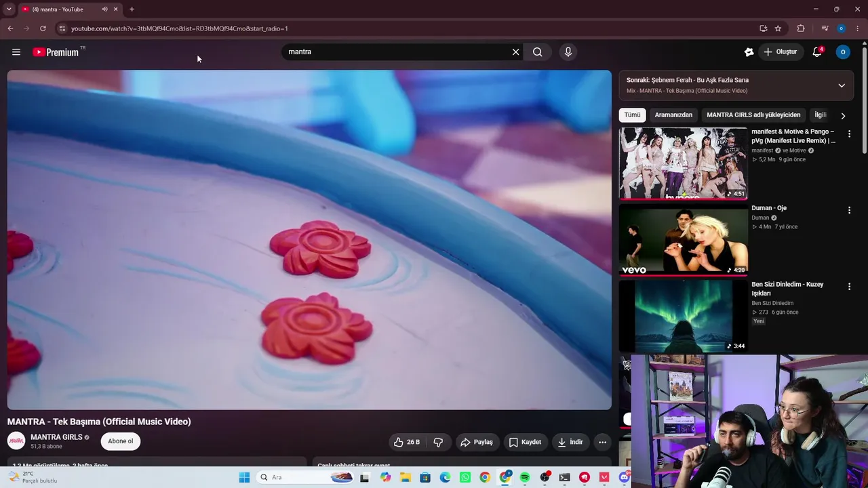Select the Aramanızdan filter chip
Image resolution: width=868 pixels, height=488 pixels.
(673, 115)
